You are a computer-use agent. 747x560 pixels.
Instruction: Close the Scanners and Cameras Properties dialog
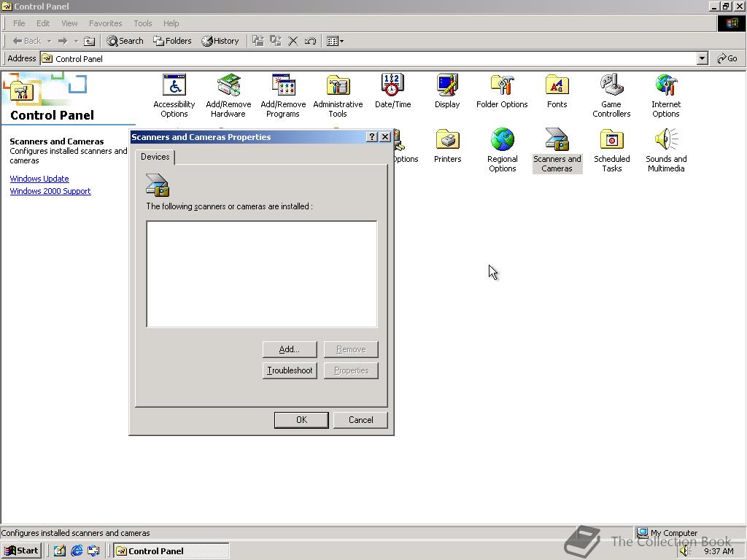point(385,137)
